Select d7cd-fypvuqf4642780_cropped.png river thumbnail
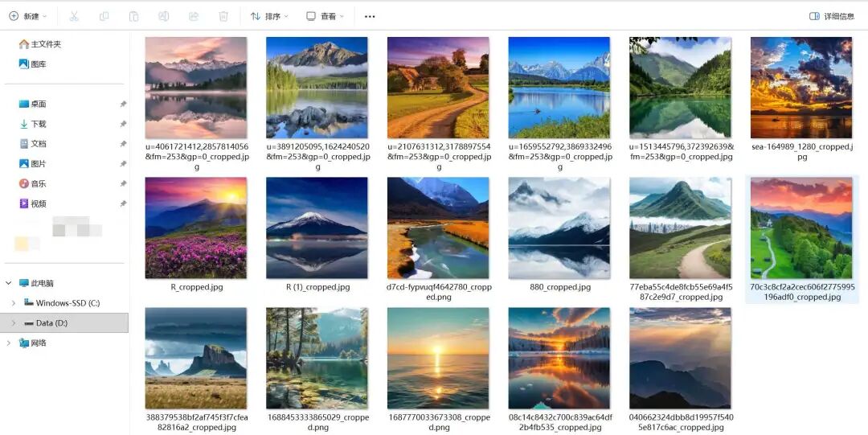 438,228
